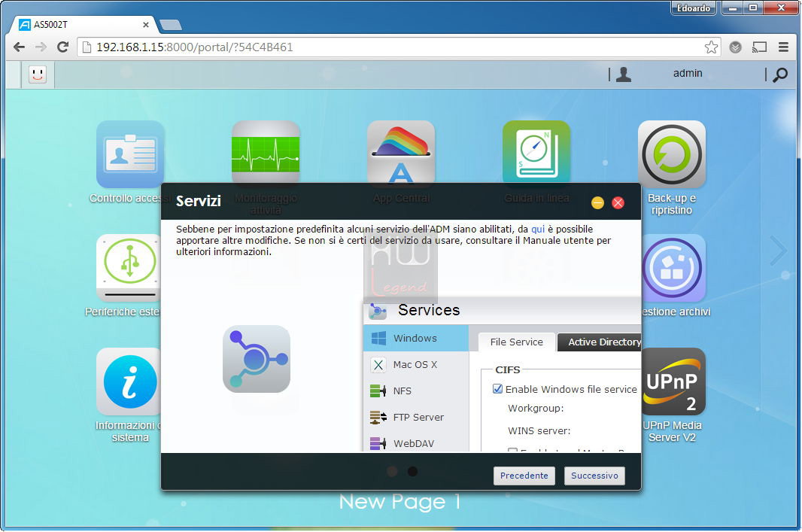This screenshot has width=802, height=532.
Task: Go forward in browser history
Action: [x=41, y=47]
